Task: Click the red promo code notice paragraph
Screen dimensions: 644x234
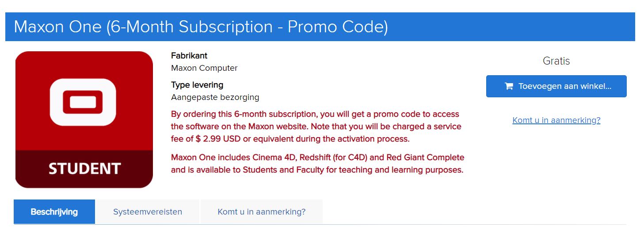Action: click(x=316, y=127)
